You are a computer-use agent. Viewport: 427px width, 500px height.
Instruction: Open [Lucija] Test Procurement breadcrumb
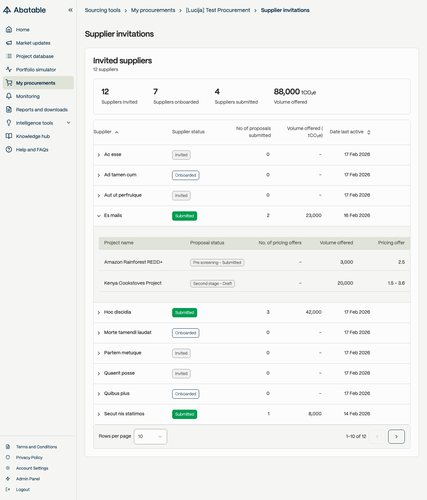218,10
